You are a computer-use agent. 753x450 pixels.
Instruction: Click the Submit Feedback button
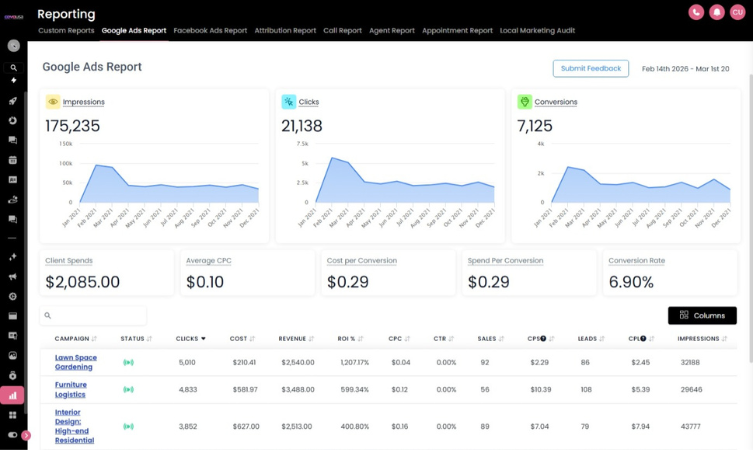pyautogui.click(x=590, y=68)
